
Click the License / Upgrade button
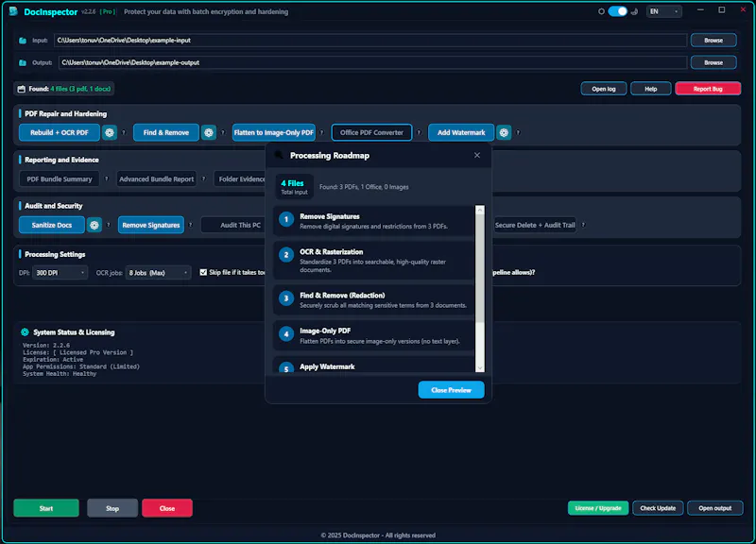click(x=598, y=508)
